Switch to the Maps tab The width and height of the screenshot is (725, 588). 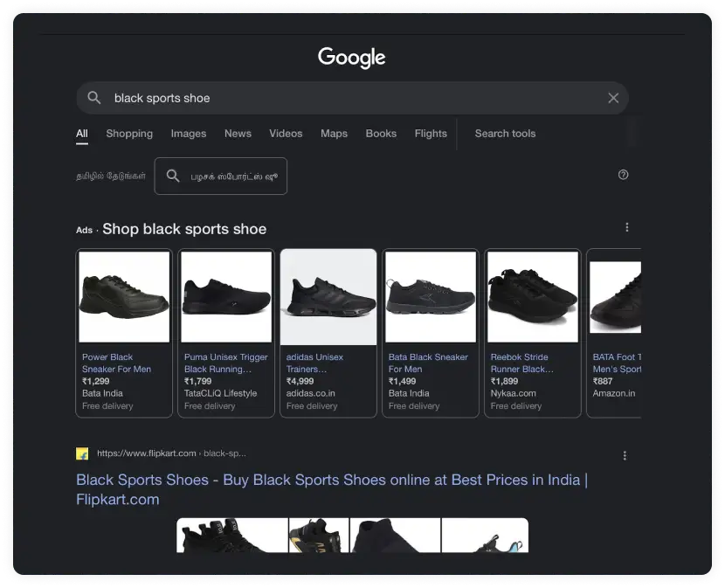pyautogui.click(x=334, y=134)
